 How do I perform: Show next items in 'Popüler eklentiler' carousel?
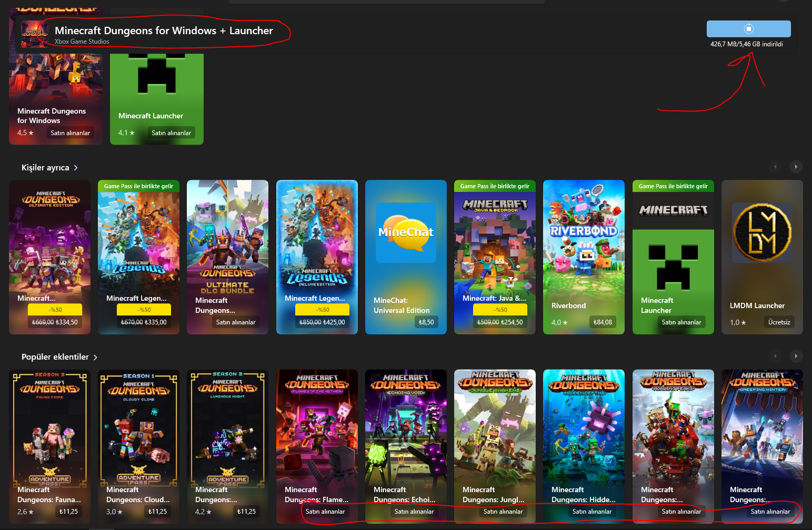point(796,356)
